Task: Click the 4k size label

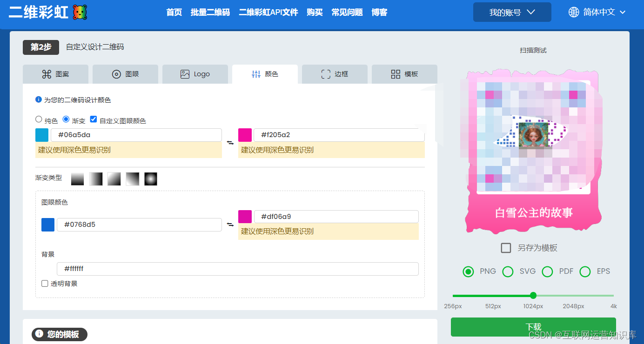Action: (x=614, y=306)
